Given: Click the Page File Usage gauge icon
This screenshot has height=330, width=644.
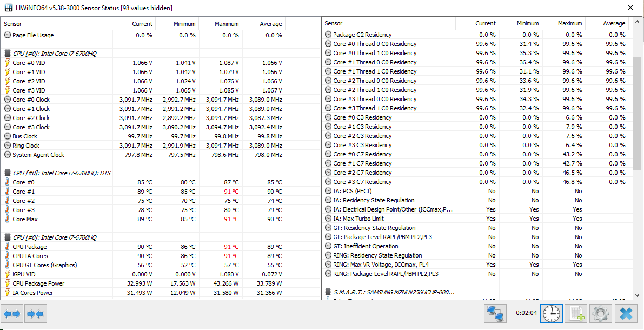Looking at the screenshot, I should coord(8,35).
